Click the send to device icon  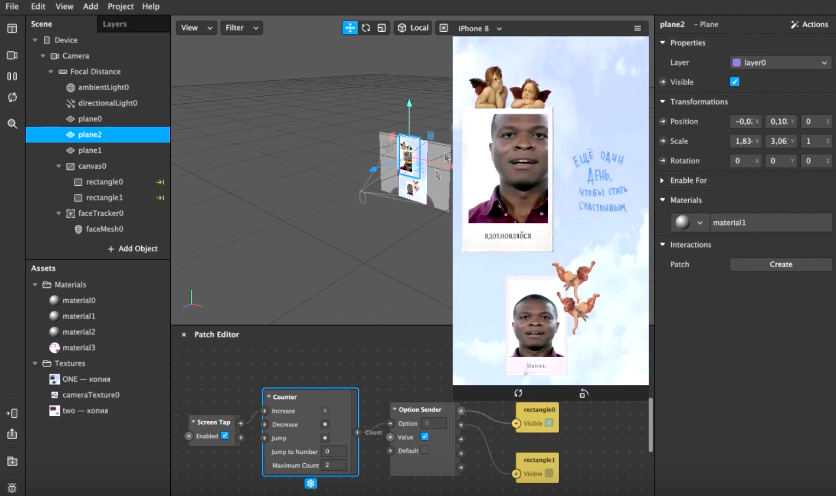coord(12,413)
